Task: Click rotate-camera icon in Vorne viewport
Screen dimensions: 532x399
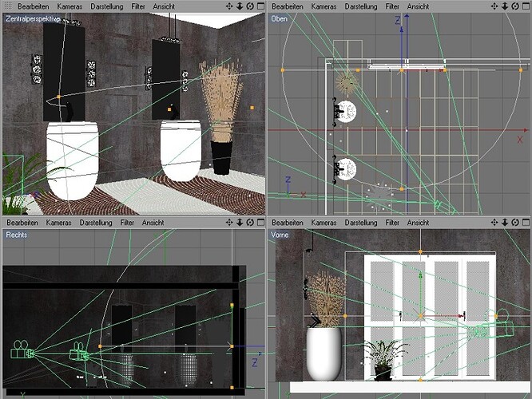Action: (515, 223)
